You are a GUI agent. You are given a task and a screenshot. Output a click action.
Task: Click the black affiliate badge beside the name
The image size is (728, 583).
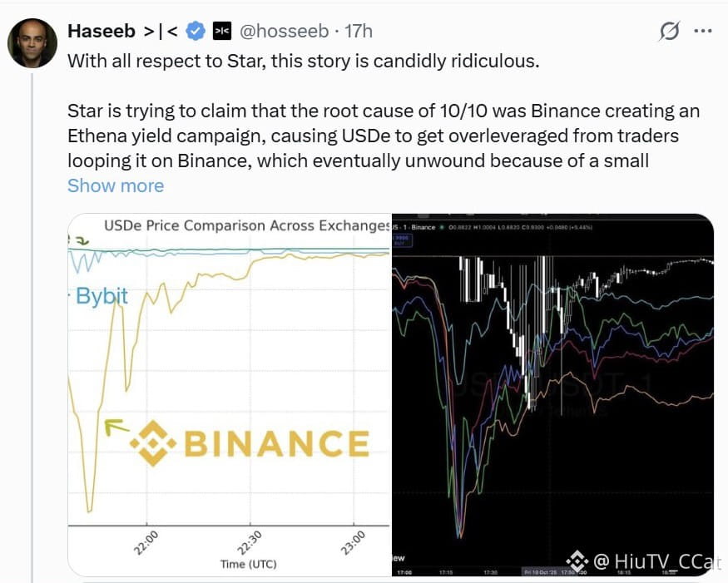point(222,31)
